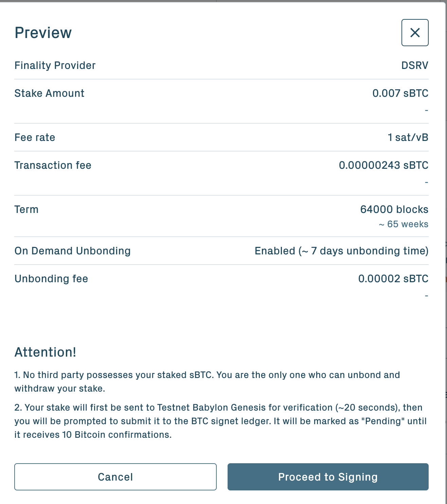Select the 1 sat/vB fee value
The width and height of the screenshot is (447, 504).
(408, 137)
